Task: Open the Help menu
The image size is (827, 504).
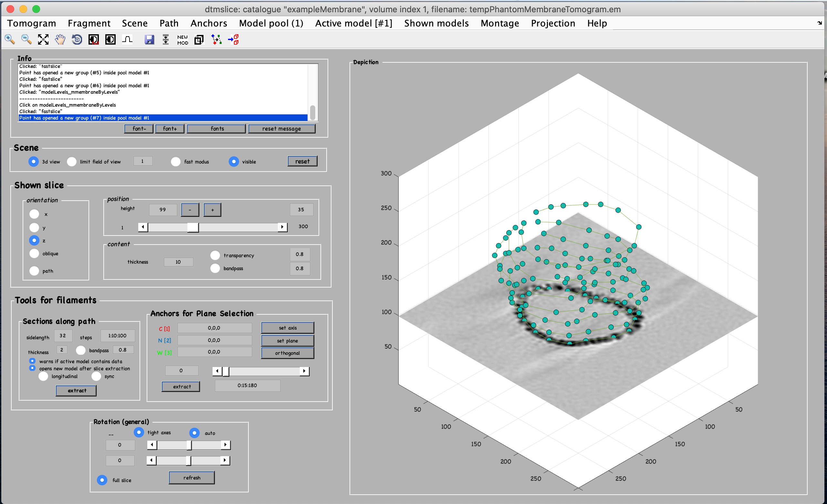Action: point(597,23)
